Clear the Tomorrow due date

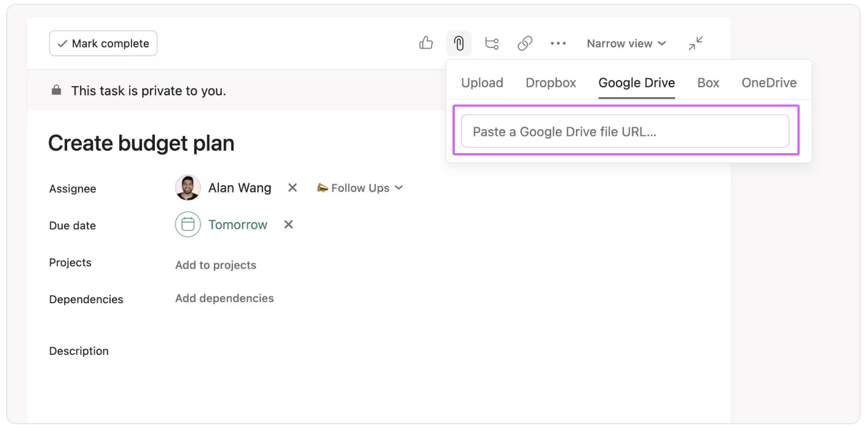point(288,224)
